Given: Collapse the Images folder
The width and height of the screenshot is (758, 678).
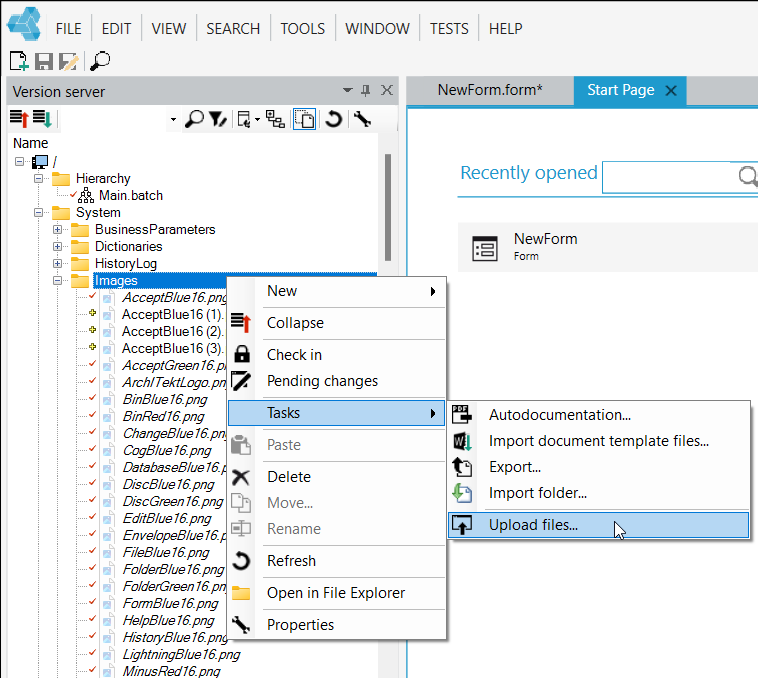Looking at the screenshot, I should (x=58, y=280).
